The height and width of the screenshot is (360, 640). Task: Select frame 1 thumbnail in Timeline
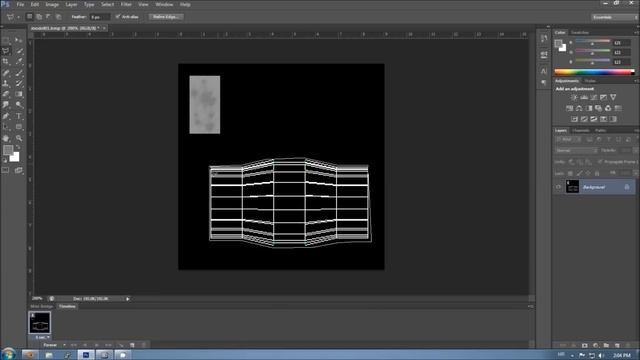click(40, 323)
